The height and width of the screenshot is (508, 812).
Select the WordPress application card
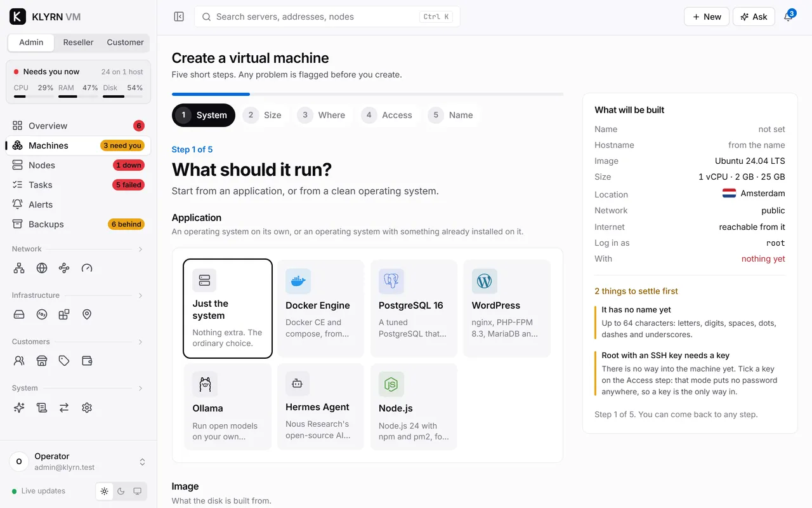tap(507, 309)
